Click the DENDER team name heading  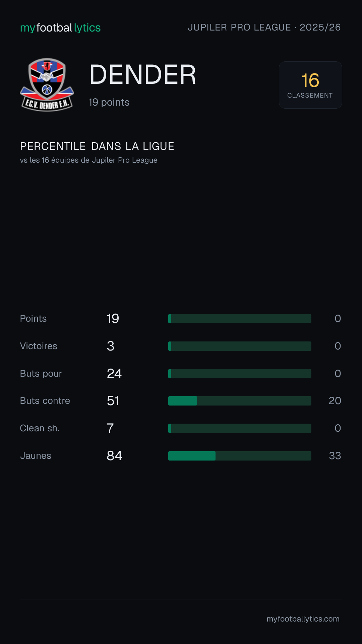click(143, 74)
